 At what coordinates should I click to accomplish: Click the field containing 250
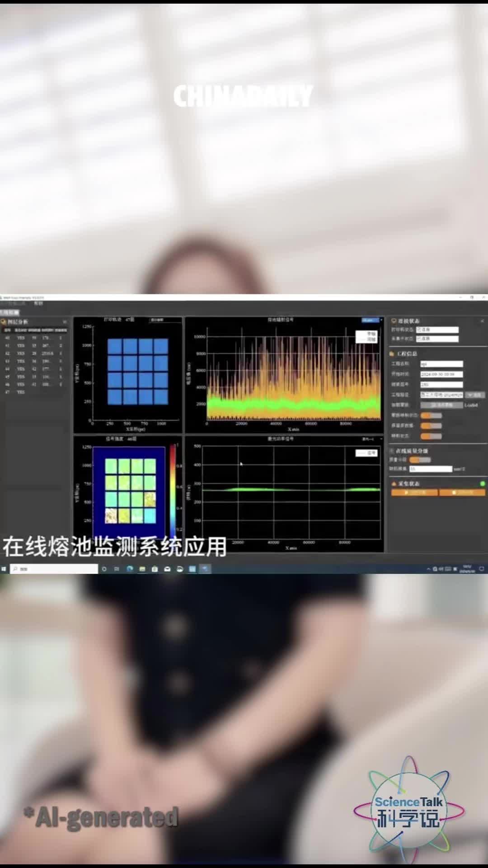(x=441, y=384)
